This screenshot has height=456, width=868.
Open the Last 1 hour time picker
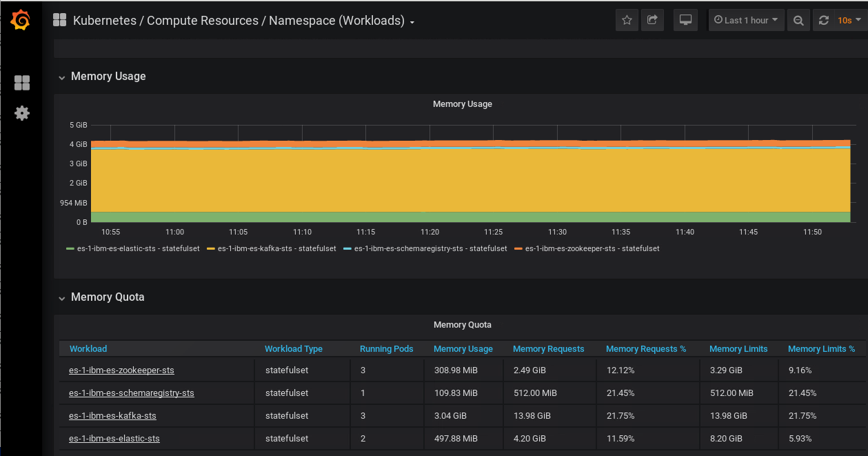coord(746,20)
